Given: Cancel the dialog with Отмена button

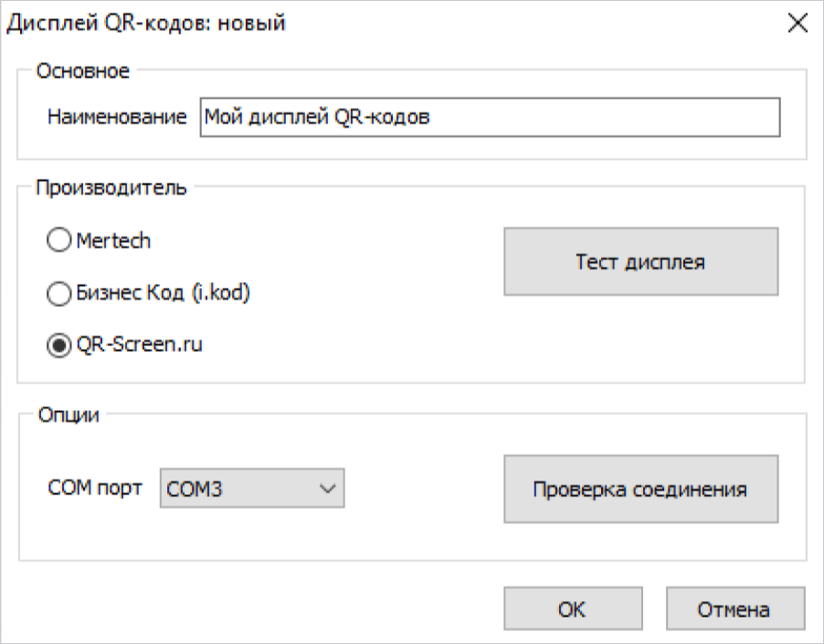Looking at the screenshot, I should (735, 608).
